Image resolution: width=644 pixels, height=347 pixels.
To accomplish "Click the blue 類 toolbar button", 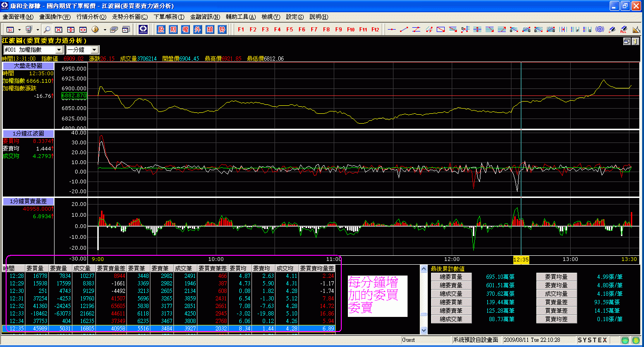I will pyautogui.click(x=210, y=30).
